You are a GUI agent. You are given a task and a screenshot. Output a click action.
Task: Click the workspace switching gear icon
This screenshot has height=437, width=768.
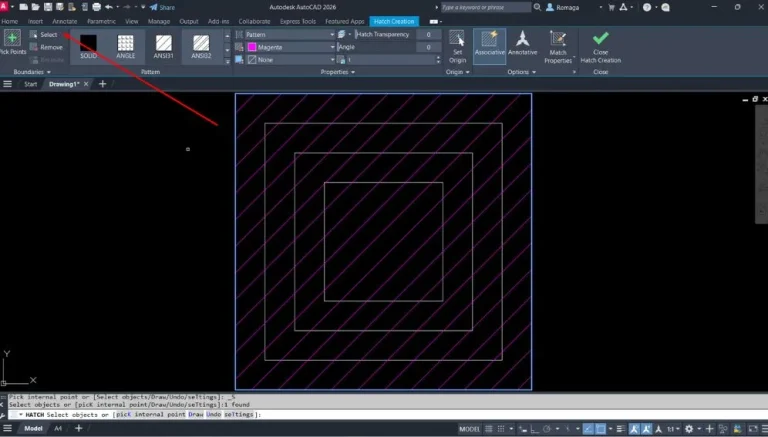coord(689,429)
